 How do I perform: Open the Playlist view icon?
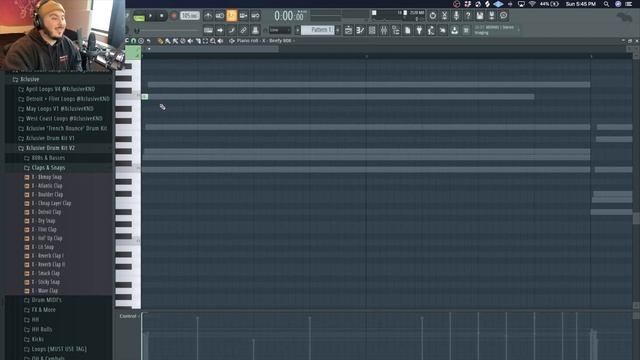point(348,30)
